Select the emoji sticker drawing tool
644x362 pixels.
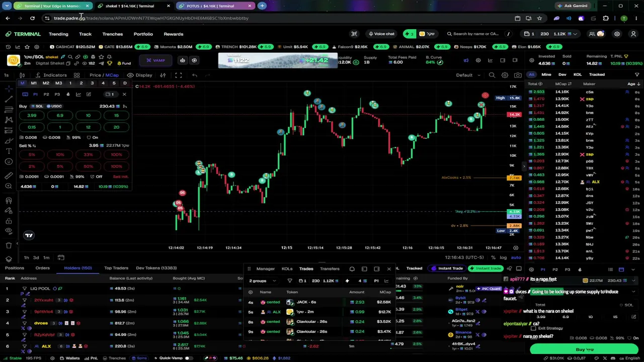[x=9, y=161]
